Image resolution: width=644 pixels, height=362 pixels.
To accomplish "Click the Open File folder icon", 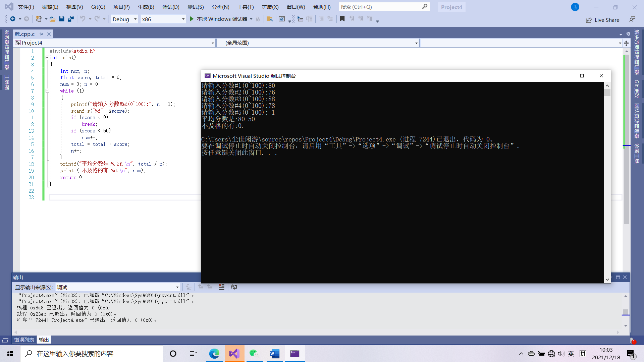I will 52,19.
